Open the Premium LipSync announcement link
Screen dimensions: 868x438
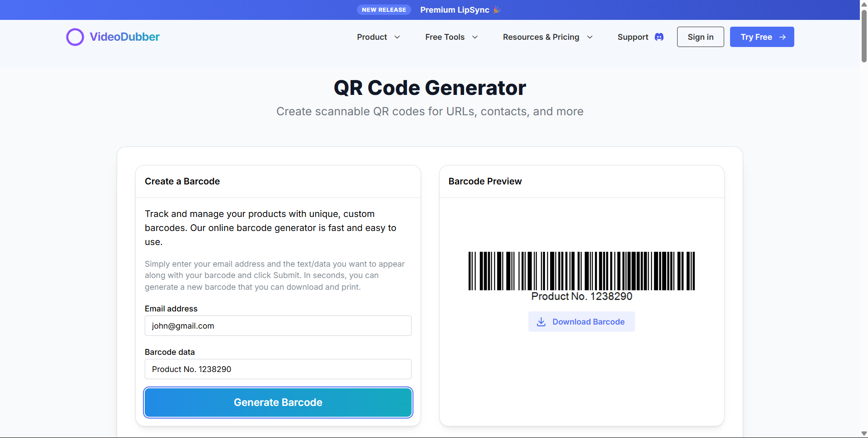(455, 9)
